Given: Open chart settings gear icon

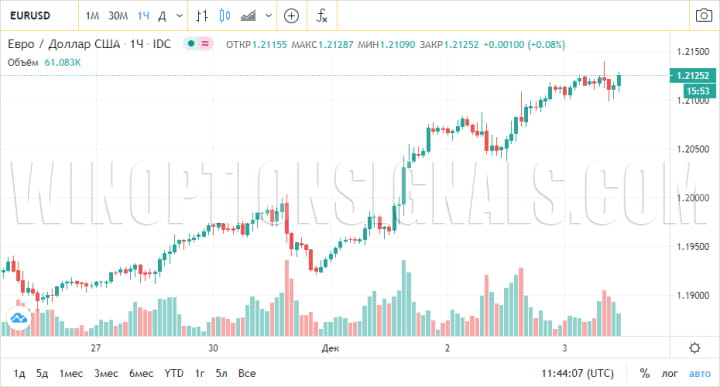Looking at the screenshot, I should click(x=695, y=348).
